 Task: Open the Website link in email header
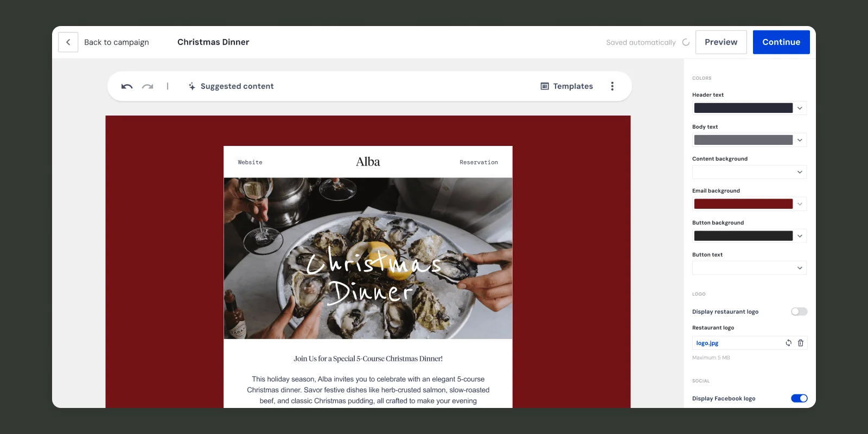(x=250, y=162)
